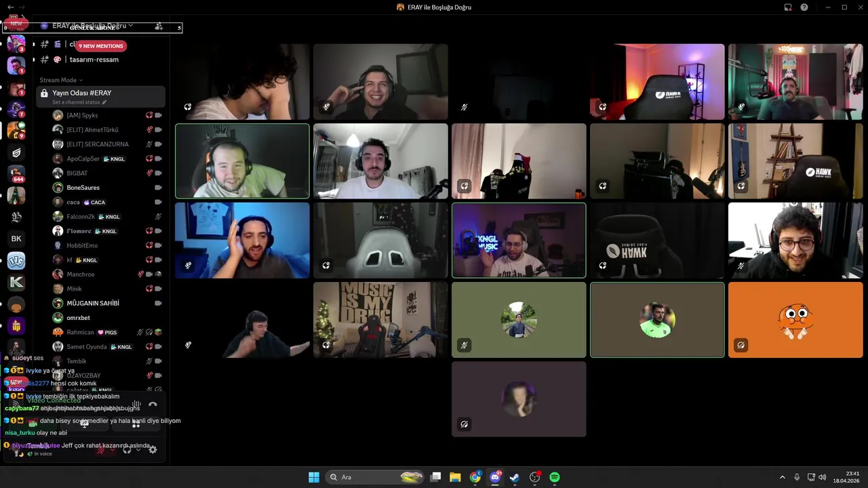Select voice member [AM] Spyks
The height and width of the screenshot is (488, 868).
tap(107, 115)
